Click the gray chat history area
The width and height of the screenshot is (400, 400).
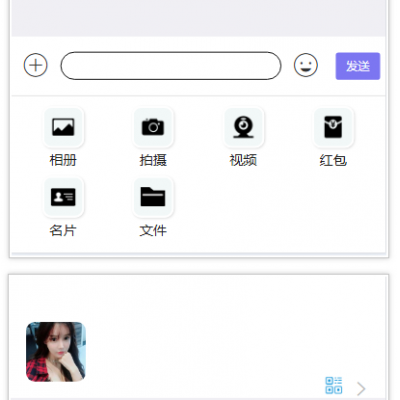coord(199,18)
